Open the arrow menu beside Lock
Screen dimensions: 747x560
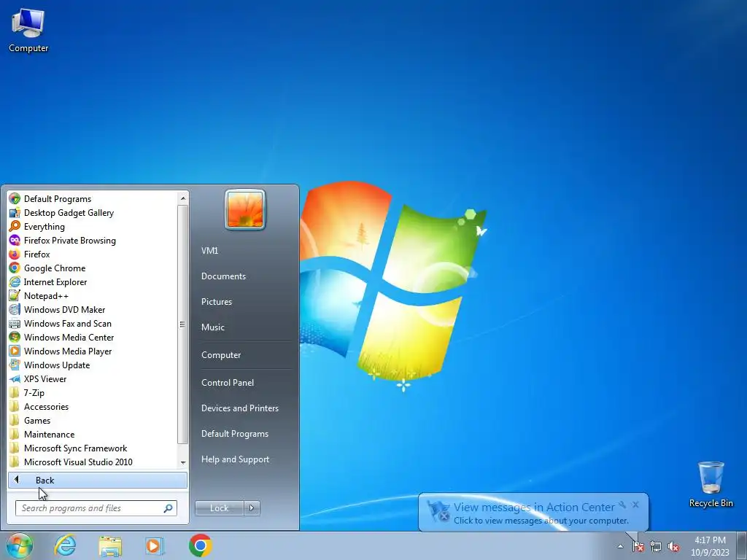tap(252, 508)
